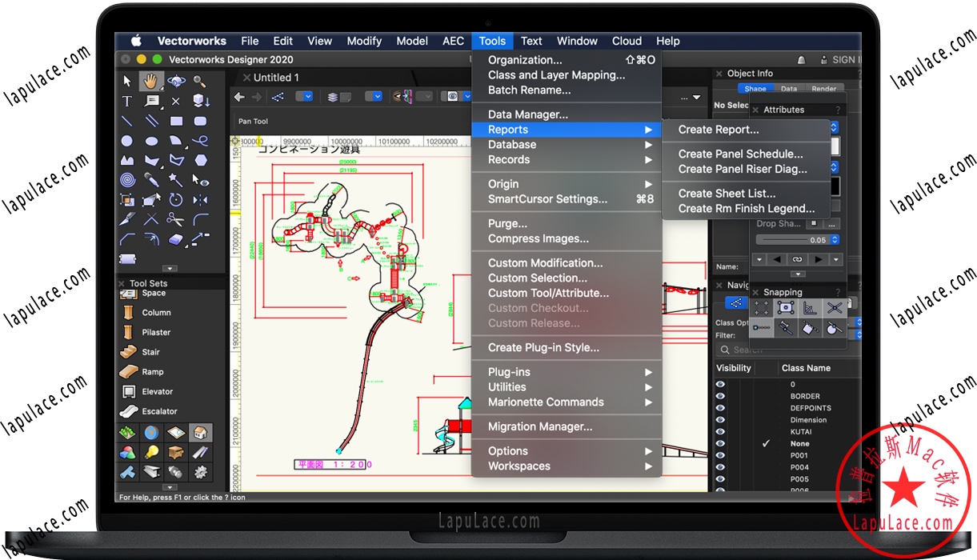The height and width of the screenshot is (560, 977).
Task: Select the Fillet tool
Action: [x=200, y=219]
